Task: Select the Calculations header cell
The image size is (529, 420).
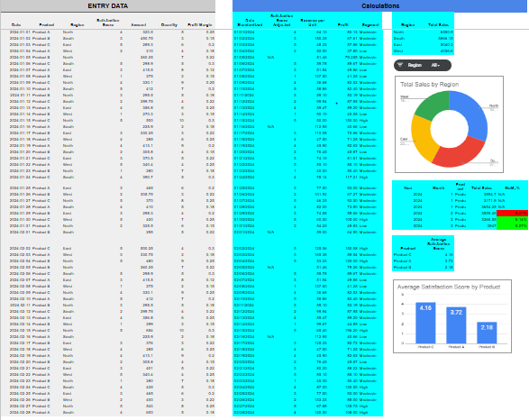Action: click(x=380, y=6)
